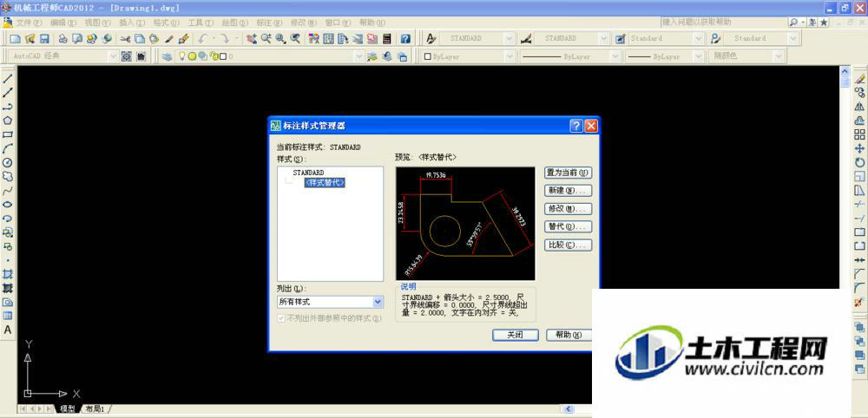Click the New drawing icon
The image size is (868, 418).
pyautogui.click(x=16, y=39)
